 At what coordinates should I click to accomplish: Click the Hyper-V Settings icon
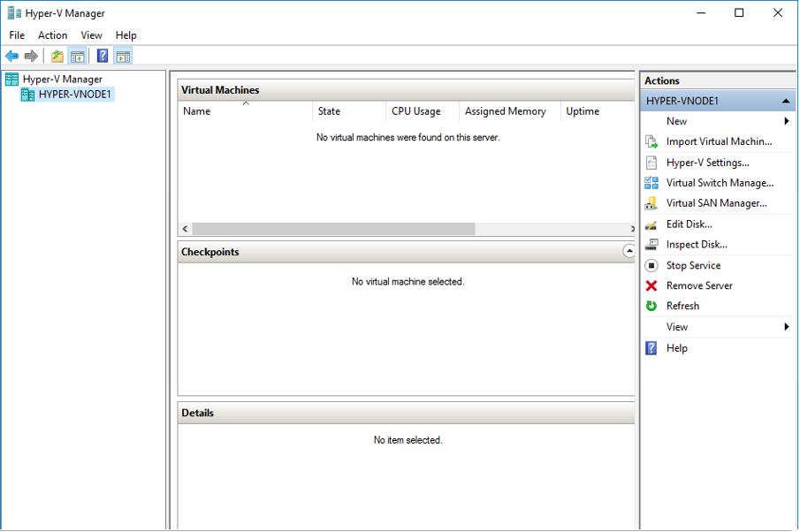point(651,163)
